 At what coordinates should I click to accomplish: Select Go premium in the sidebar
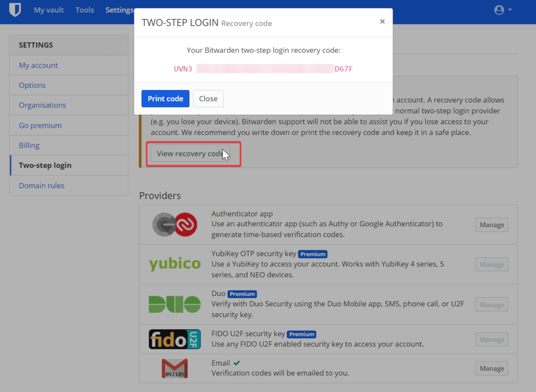pos(69,126)
